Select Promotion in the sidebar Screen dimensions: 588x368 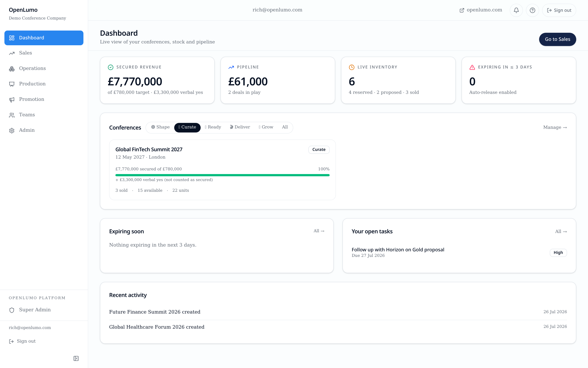coord(44,99)
